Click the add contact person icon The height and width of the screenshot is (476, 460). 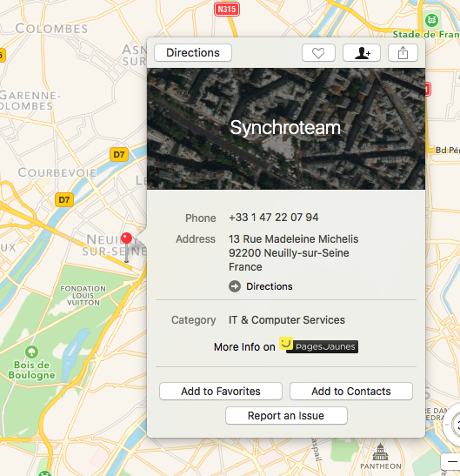click(x=362, y=53)
